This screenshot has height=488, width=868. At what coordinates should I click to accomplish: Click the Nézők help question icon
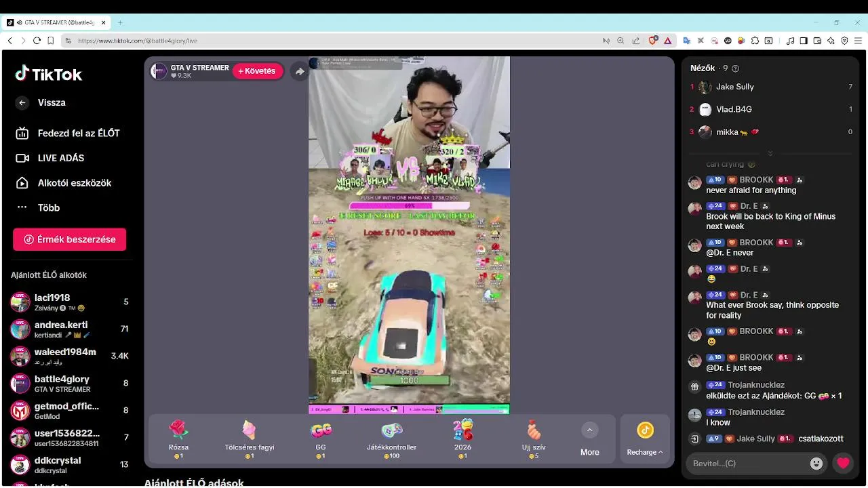[736, 68]
